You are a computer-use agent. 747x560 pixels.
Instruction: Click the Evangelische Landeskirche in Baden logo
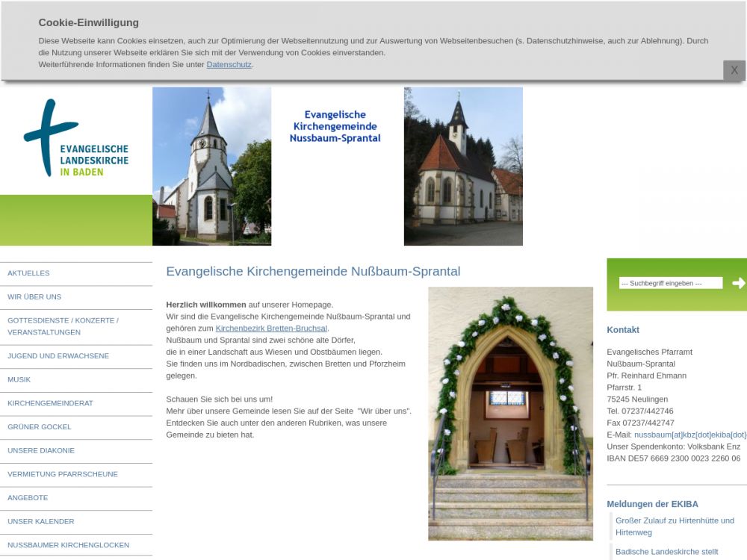75,140
